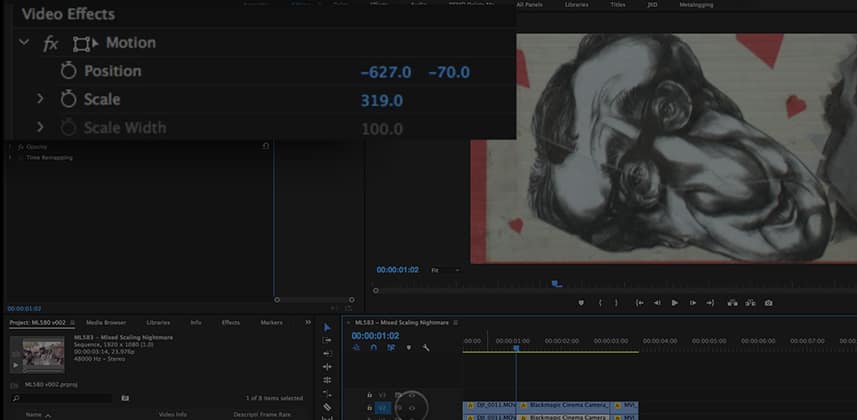Switch to the Info tab

click(196, 323)
